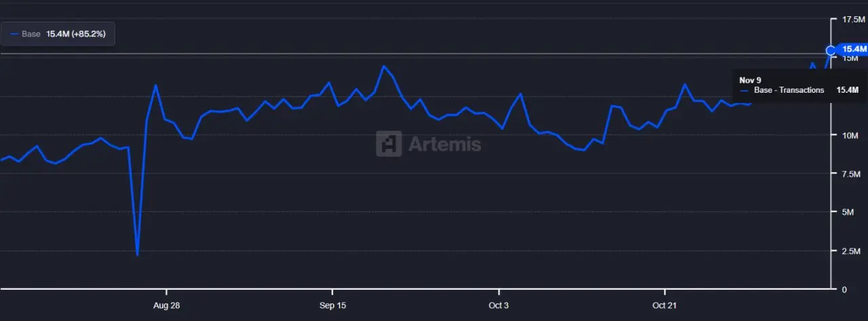Click the 2.5M y-axis label
The image size is (868, 321).
[x=850, y=251]
